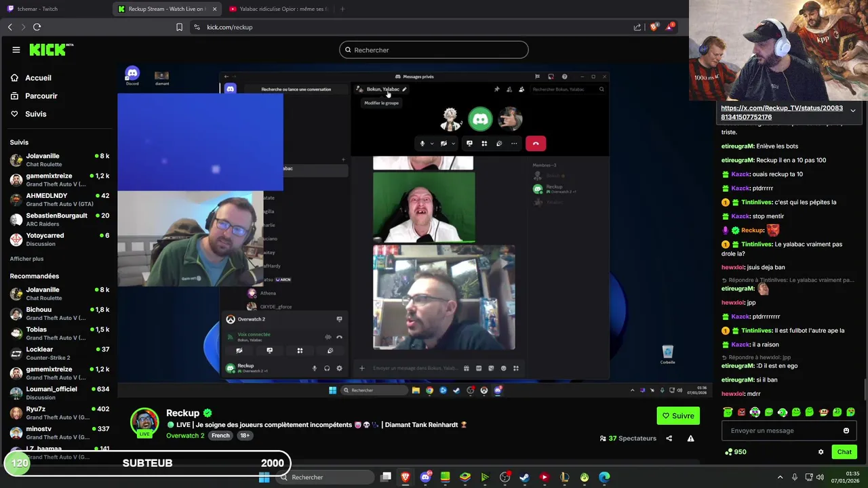Screen dimensions: 868x488
Task: Open Discord on the taskbar
Action: pyautogui.click(x=426, y=477)
